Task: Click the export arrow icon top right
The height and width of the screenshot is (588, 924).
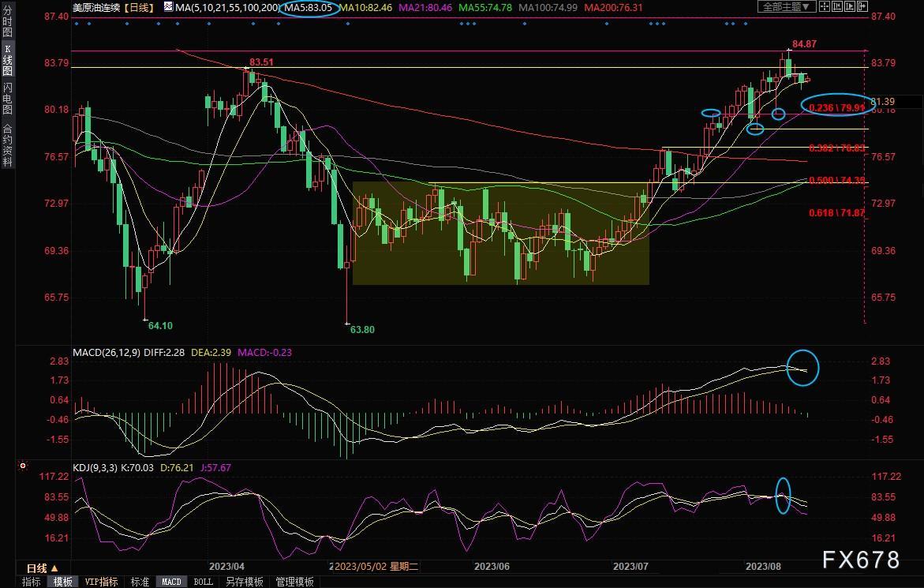Action: [862, 6]
